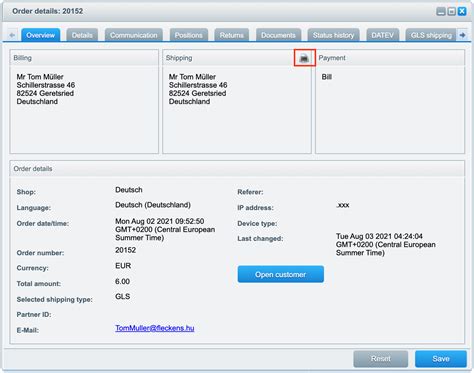474x373 pixels.
Task: Click the Shipping panel header label
Action: point(179,58)
